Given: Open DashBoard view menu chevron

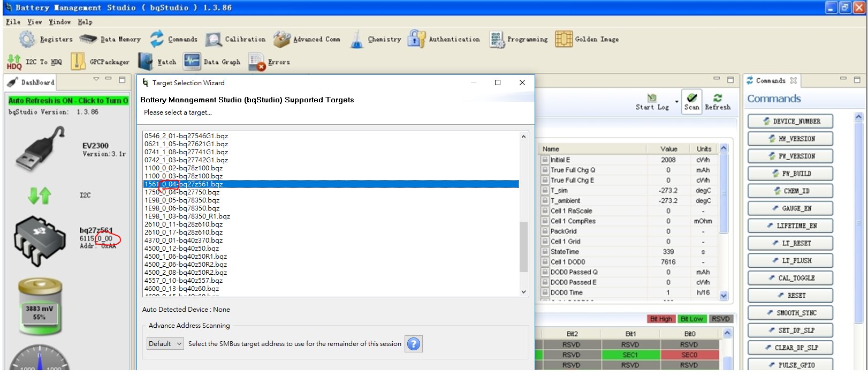Looking at the screenshot, I should (96, 79).
